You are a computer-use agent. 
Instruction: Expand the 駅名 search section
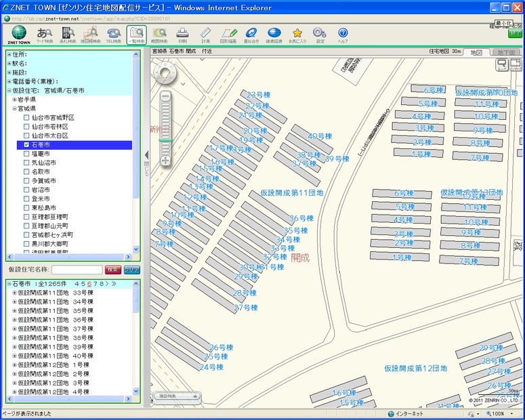(9, 63)
